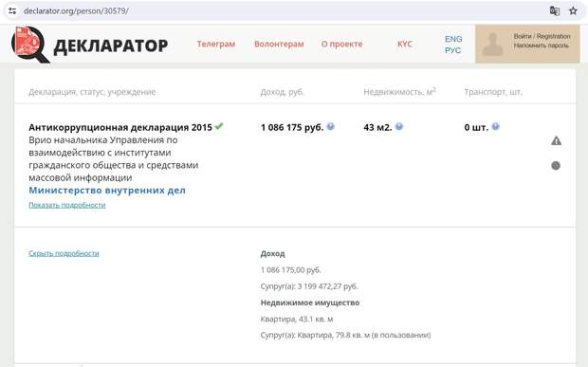
Task: Click the Транспорт, шт. column header
Action: (493, 92)
